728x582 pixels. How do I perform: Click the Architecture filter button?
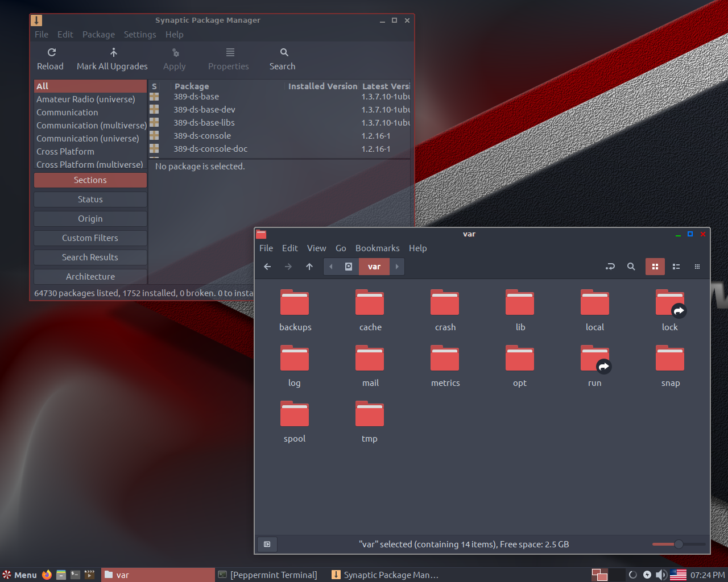point(90,277)
